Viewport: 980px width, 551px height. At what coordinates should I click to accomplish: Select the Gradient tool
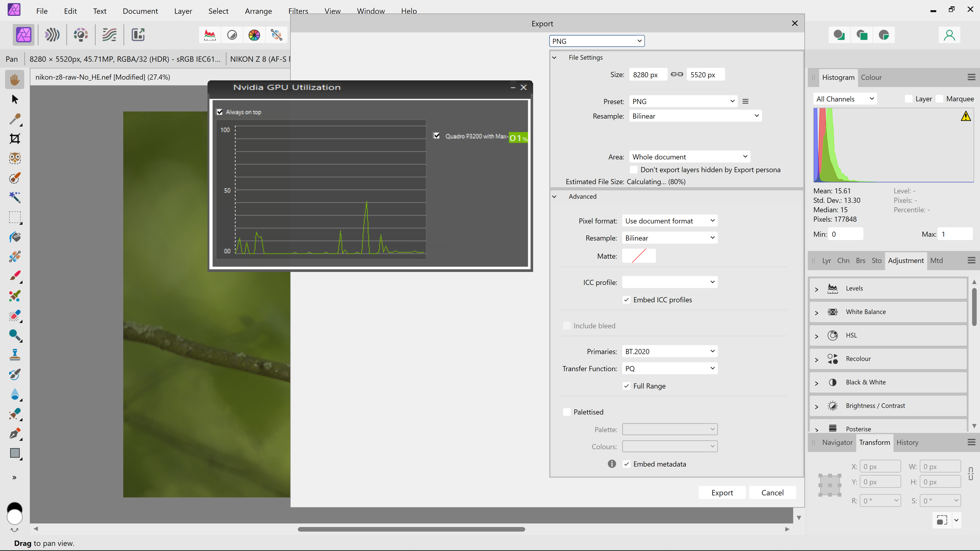(x=15, y=257)
